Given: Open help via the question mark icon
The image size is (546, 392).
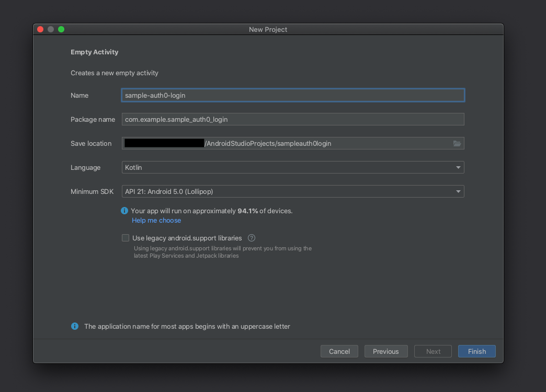Looking at the screenshot, I should pyautogui.click(x=251, y=238).
